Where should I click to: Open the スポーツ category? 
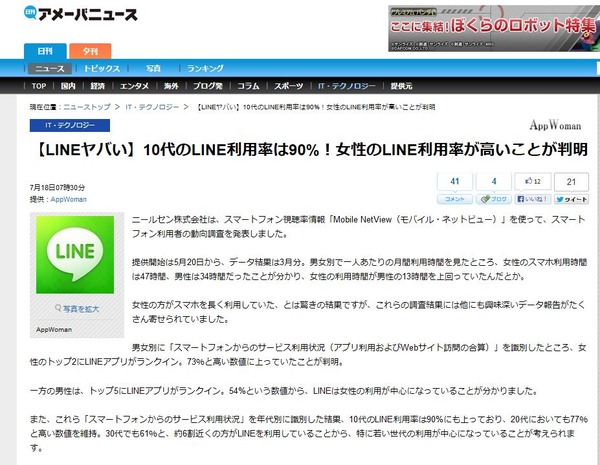coord(289,86)
